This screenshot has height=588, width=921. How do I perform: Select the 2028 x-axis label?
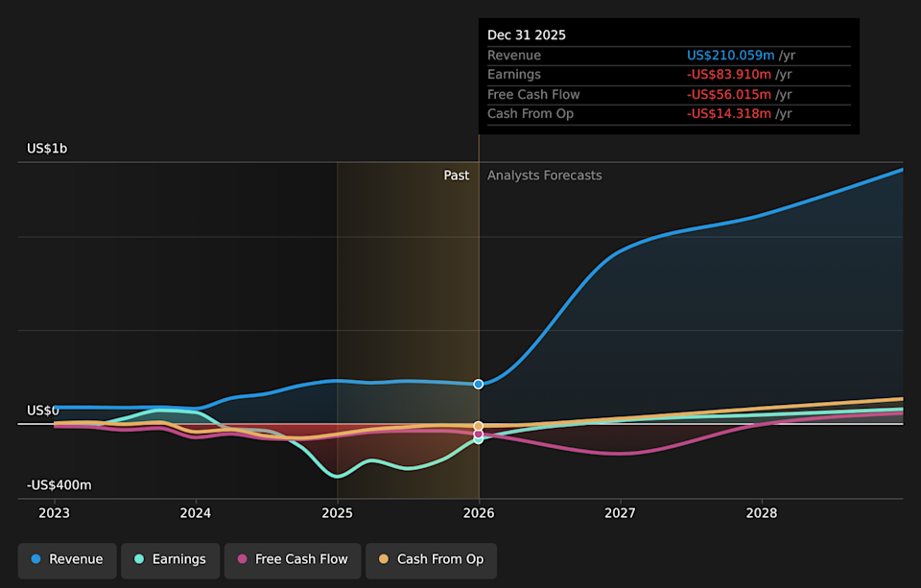[762, 513]
